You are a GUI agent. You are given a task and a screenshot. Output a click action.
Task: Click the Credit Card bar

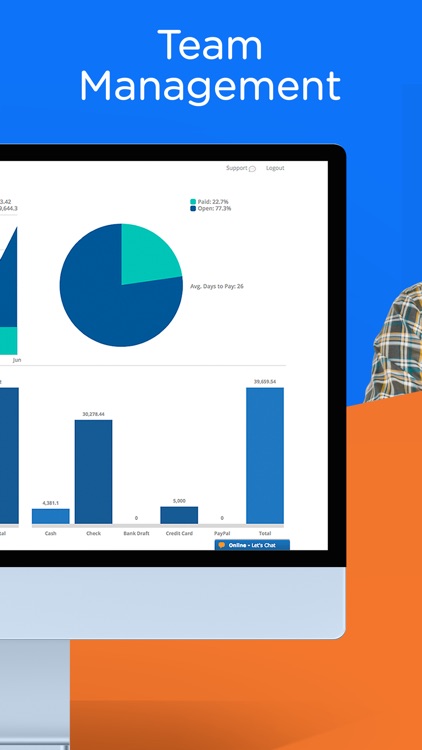[x=179, y=515]
